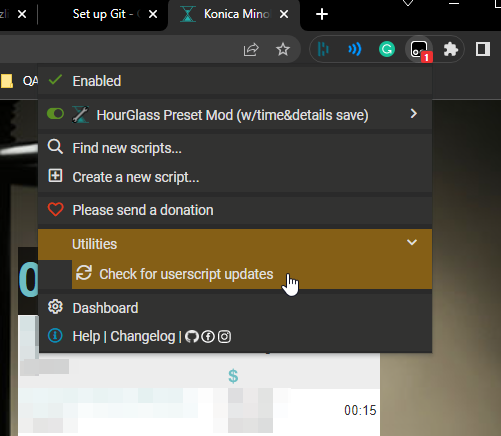Click the blue info icon beside Help

pos(55,335)
